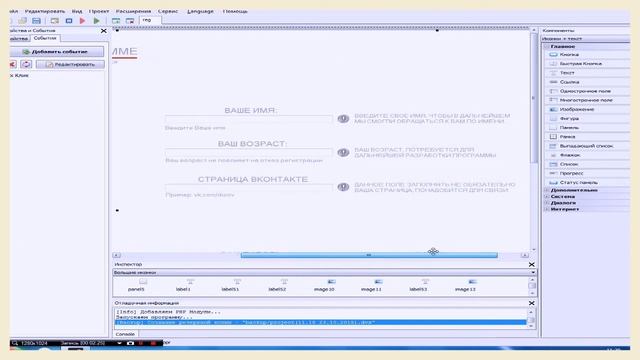The height and width of the screenshot is (360, 640).
Task: Click the gray window icon after Save
Action: coord(55,21)
